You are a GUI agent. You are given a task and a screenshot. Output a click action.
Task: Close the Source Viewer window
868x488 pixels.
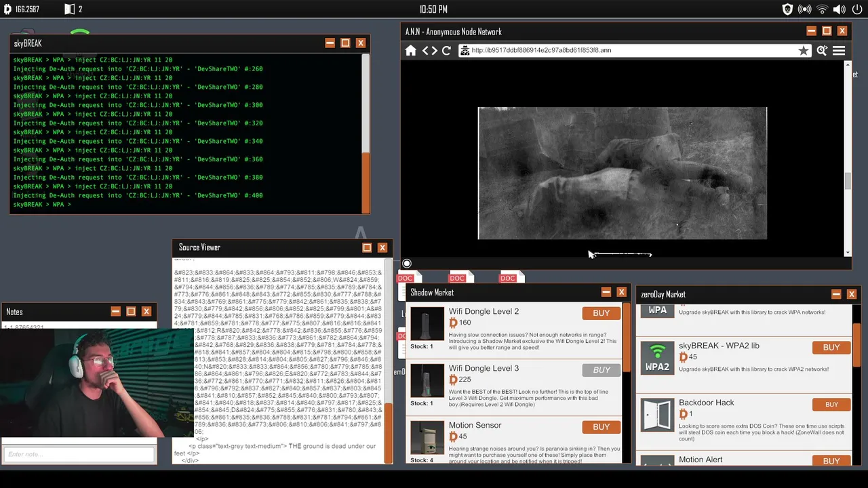382,247
